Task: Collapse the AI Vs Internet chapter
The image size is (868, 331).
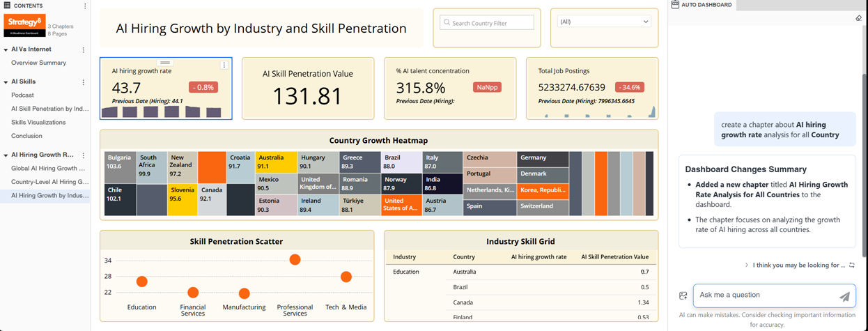Action: (x=6, y=50)
